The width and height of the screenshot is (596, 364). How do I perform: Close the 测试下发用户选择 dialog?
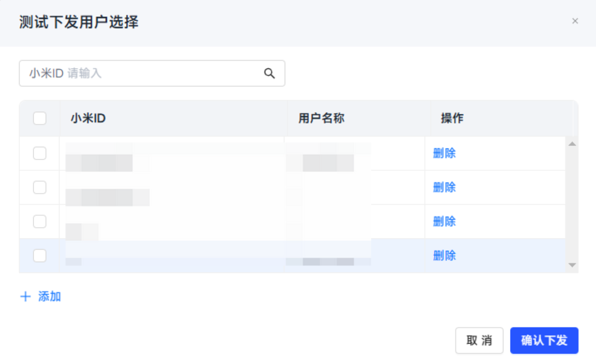(575, 21)
